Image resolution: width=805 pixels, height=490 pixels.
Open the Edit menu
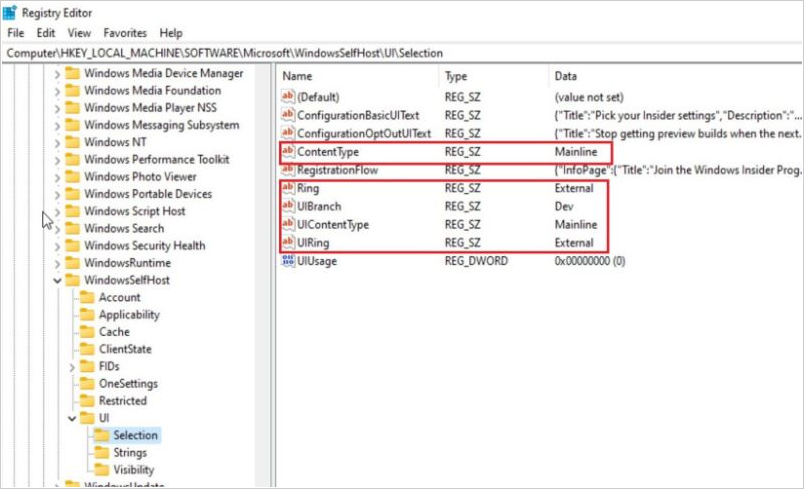coord(46,33)
